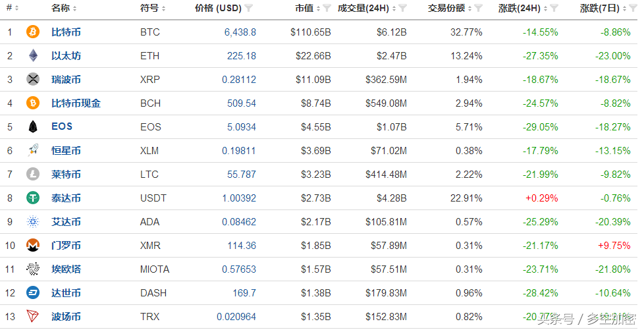Click the Tether green coin icon
Image resolution: width=644 pixels, height=330 pixels.
click(x=33, y=198)
